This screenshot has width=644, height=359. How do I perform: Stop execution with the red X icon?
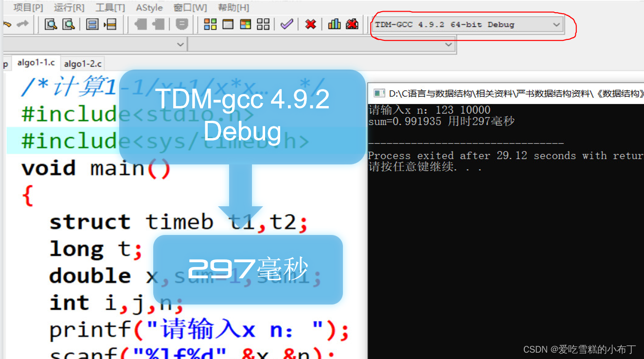[310, 24]
